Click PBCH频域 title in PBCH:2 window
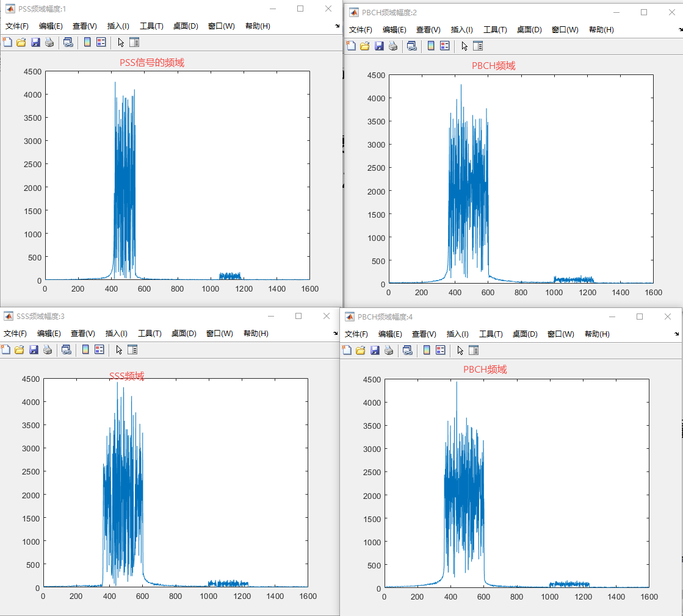This screenshot has width=683, height=616. [x=494, y=66]
